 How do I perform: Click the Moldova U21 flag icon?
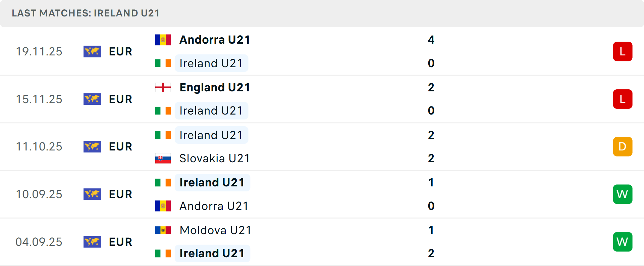163,230
